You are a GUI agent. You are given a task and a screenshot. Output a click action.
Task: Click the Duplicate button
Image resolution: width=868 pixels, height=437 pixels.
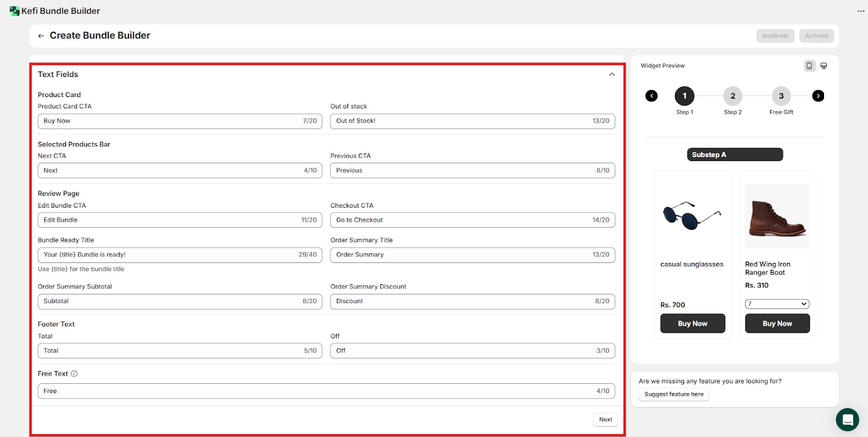click(775, 36)
